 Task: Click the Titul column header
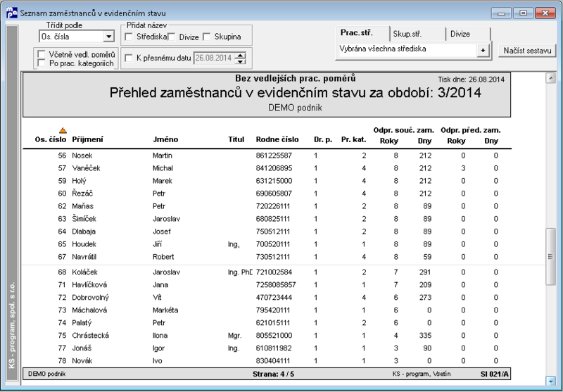236,139
